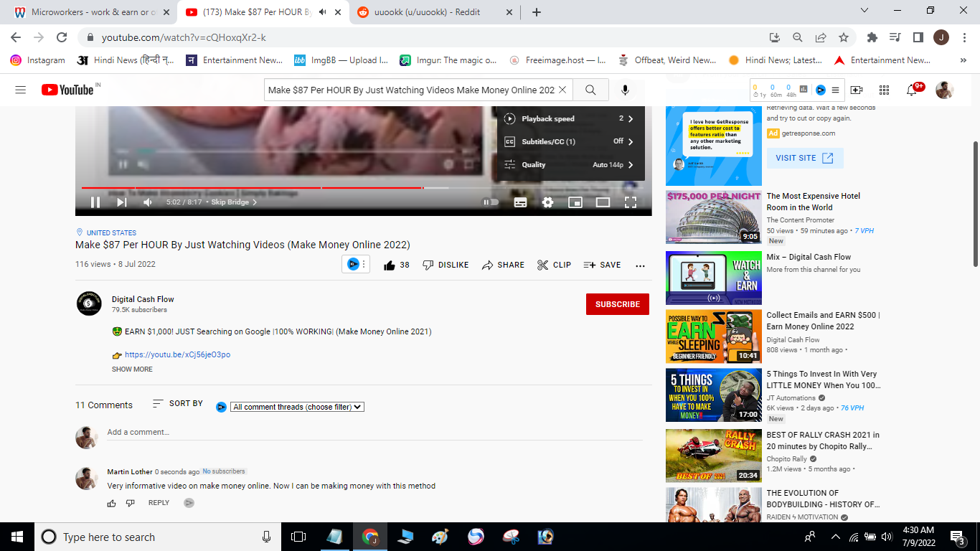Open the All comment threads filter dropdown
The height and width of the screenshot is (551, 980).
coord(297,407)
